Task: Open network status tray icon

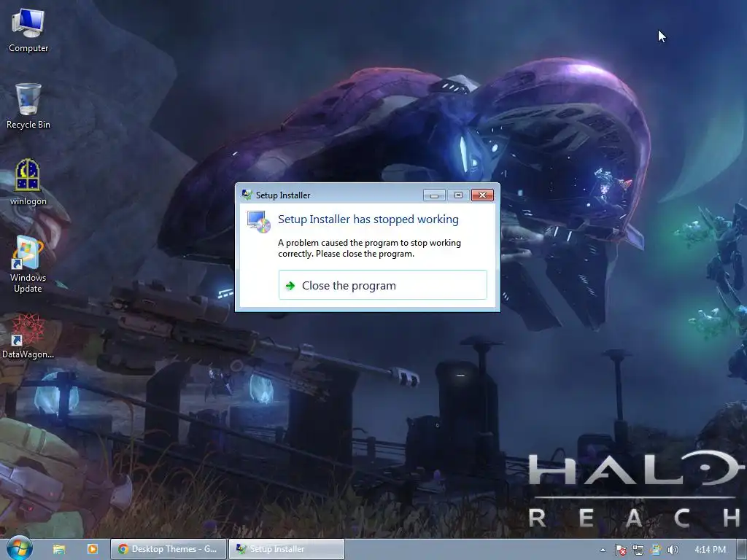Action: coord(638,550)
